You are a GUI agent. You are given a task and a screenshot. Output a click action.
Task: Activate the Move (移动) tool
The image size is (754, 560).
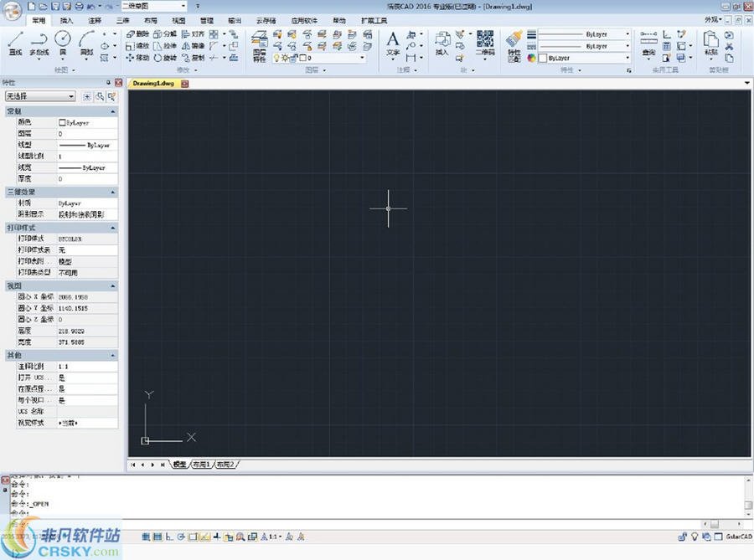[137, 58]
